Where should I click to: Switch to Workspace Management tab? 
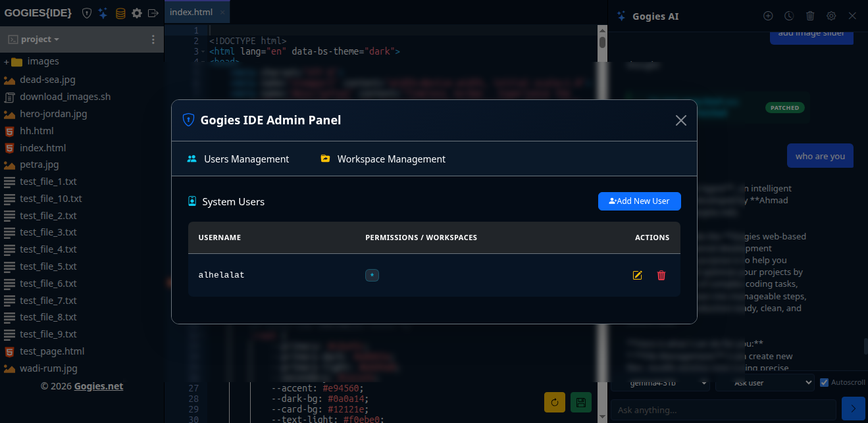point(383,159)
